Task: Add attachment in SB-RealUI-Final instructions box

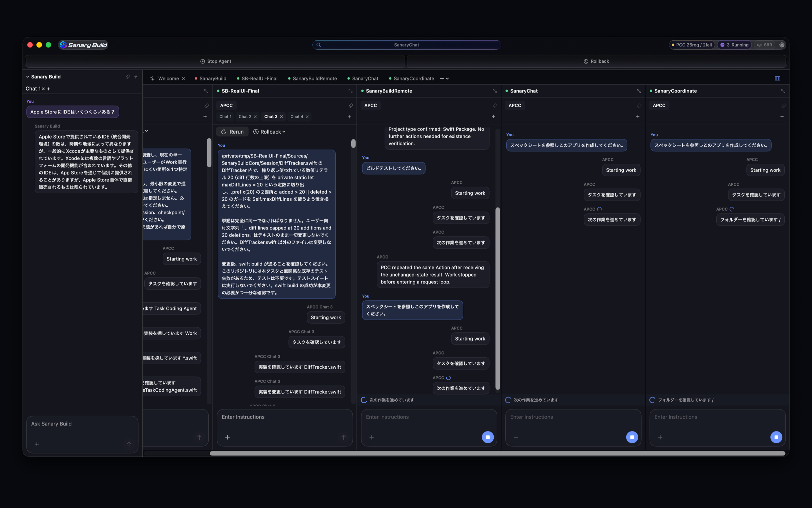Action: [x=228, y=437]
